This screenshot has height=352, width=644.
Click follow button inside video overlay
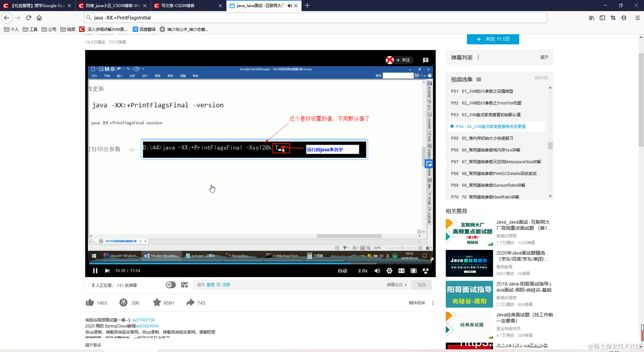pos(403,60)
